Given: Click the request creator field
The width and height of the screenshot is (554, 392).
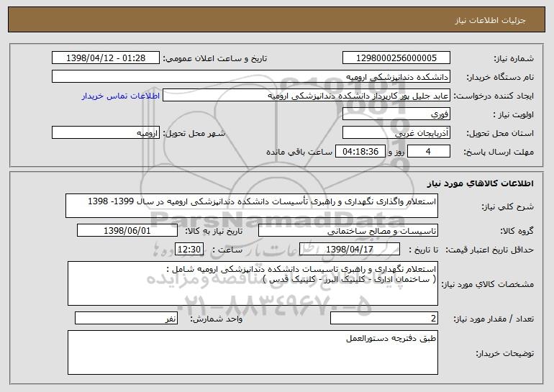Looking at the screenshot, I should coord(306,95).
